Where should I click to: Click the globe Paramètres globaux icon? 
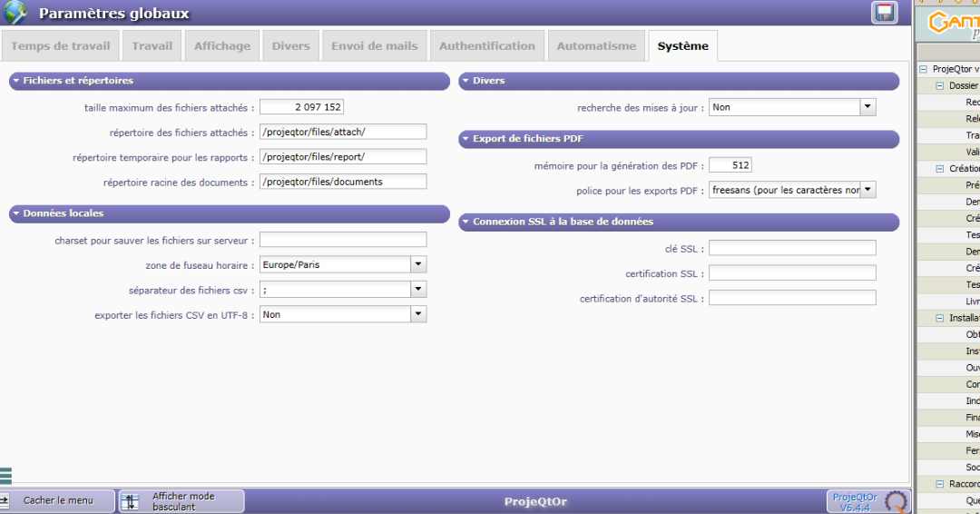(15, 13)
